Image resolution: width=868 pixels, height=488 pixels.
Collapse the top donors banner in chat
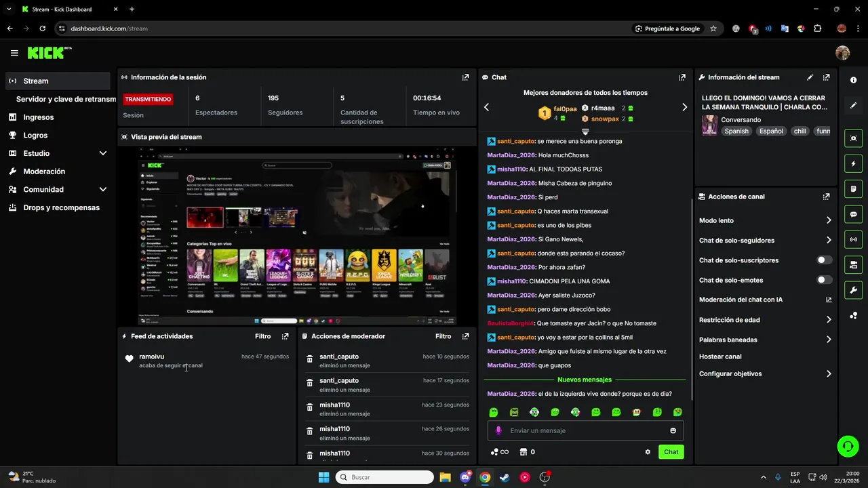(585, 131)
